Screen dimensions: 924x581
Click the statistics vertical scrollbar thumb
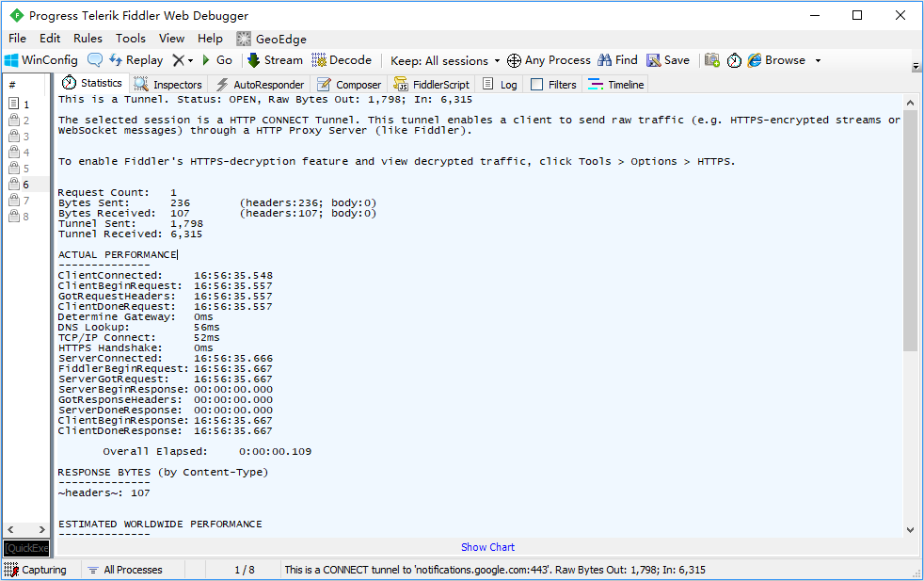(911, 230)
